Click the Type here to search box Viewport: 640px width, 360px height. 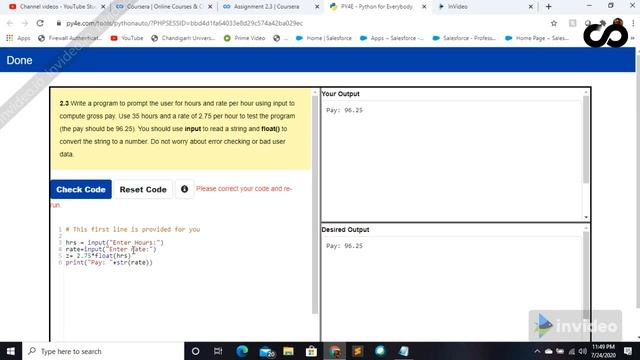103,351
